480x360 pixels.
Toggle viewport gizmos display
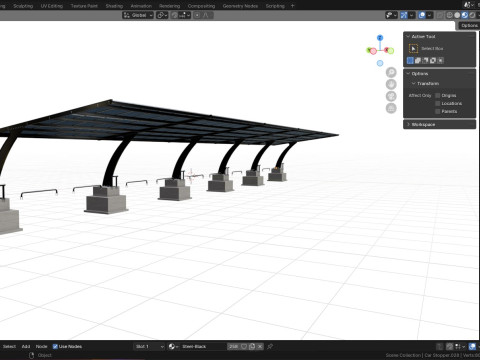coord(404,15)
